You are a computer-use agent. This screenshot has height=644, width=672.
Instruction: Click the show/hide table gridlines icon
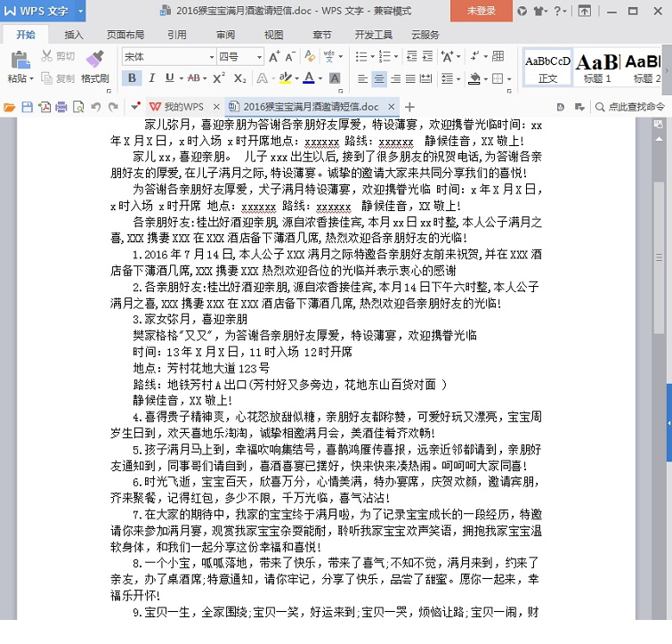(498, 56)
